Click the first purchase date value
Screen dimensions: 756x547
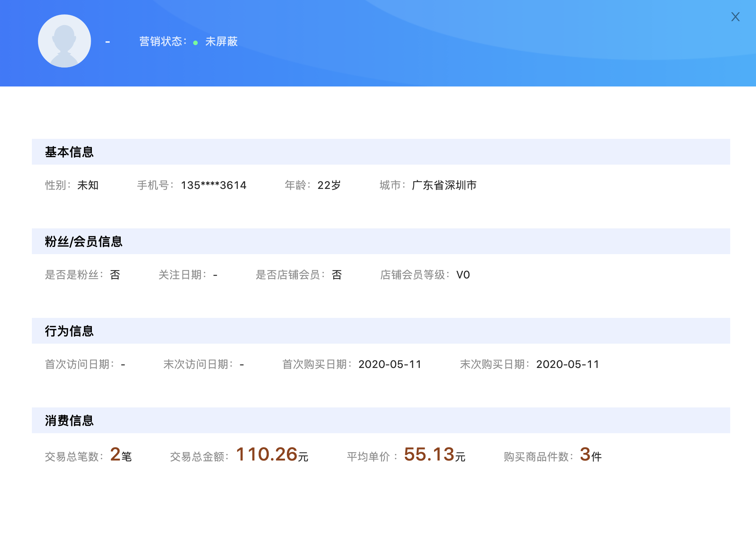pos(390,364)
